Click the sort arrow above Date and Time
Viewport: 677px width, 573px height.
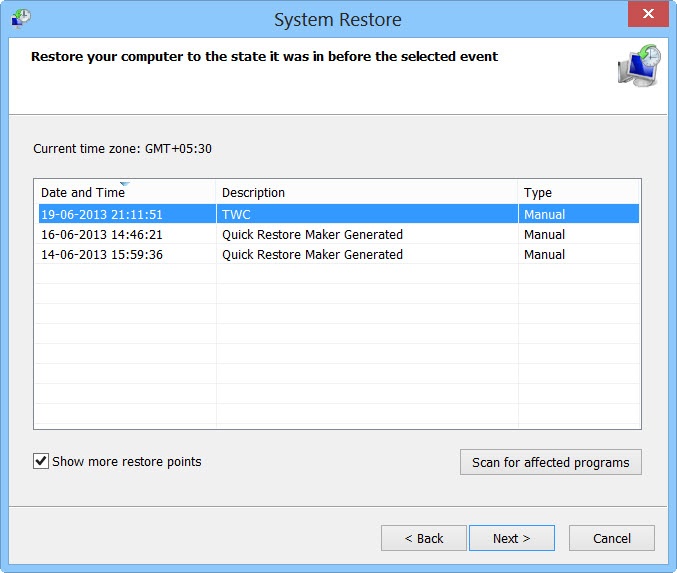point(124,183)
